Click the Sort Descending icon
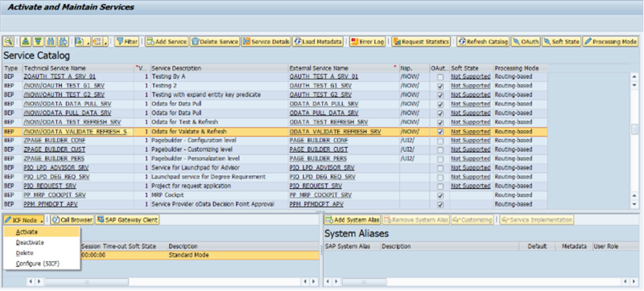This screenshot has height=291, width=644. [38, 41]
